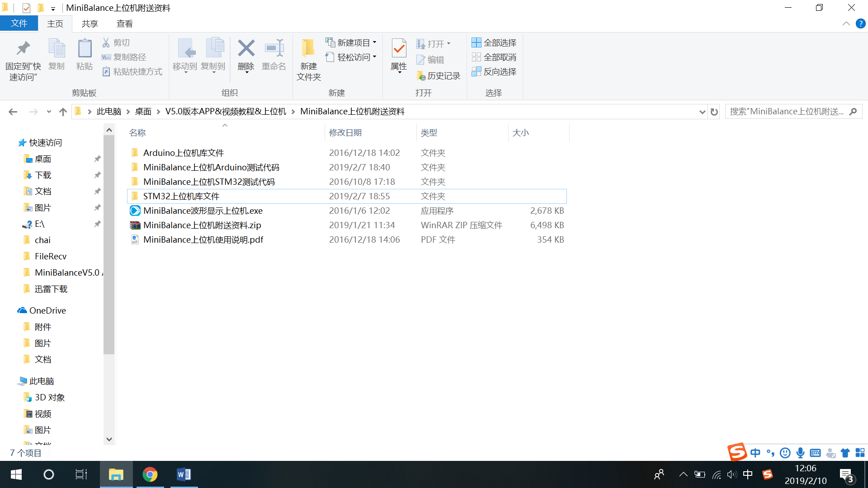Click V5.0版本APP breadcrumb segment
This screenshot has width=868, height=488.
coord(226,112)
